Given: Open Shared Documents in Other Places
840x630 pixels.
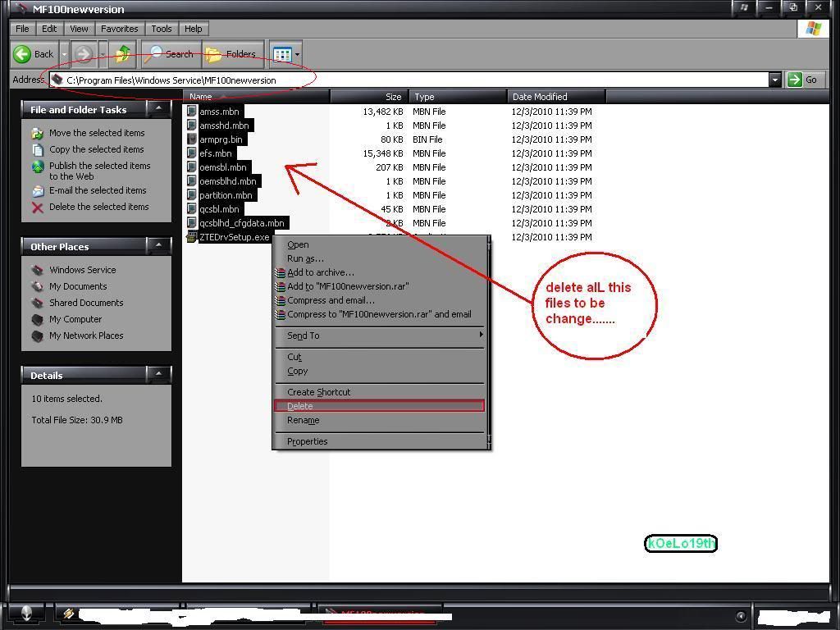Looking at the screenshot, I should coord(86,303).
